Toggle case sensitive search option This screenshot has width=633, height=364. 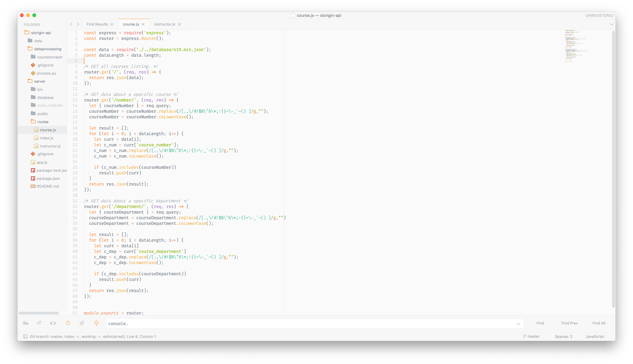click(x=39, y=323)
